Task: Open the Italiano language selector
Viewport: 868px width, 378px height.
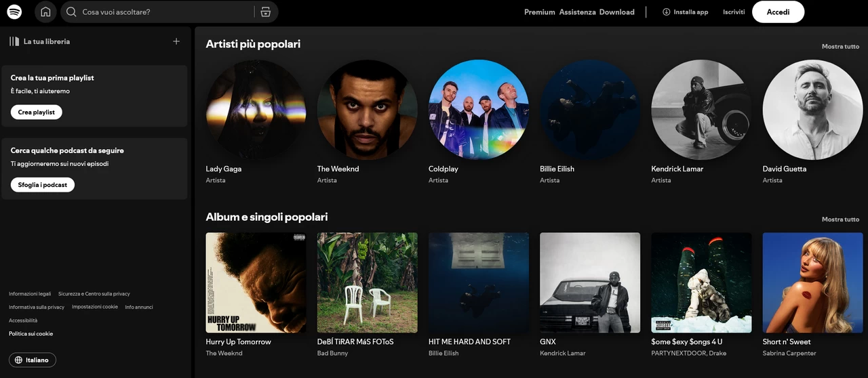Action: point(33,360)
